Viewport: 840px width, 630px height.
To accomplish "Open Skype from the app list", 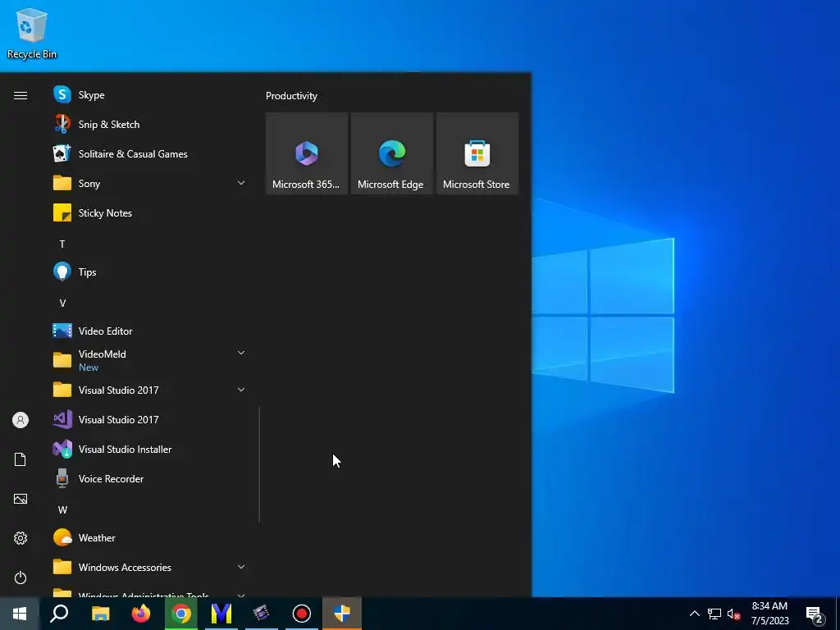I will tap(149, 95).
